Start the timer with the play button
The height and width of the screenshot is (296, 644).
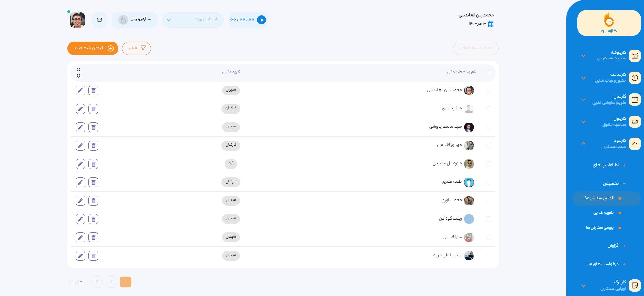[x=261, y=20]
